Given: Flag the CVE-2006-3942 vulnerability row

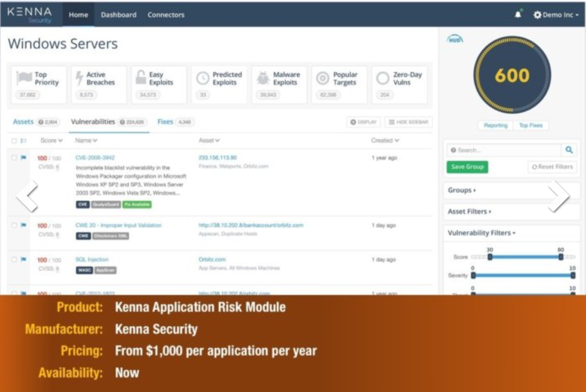Looking at the screenshot, I should point(24,158).
